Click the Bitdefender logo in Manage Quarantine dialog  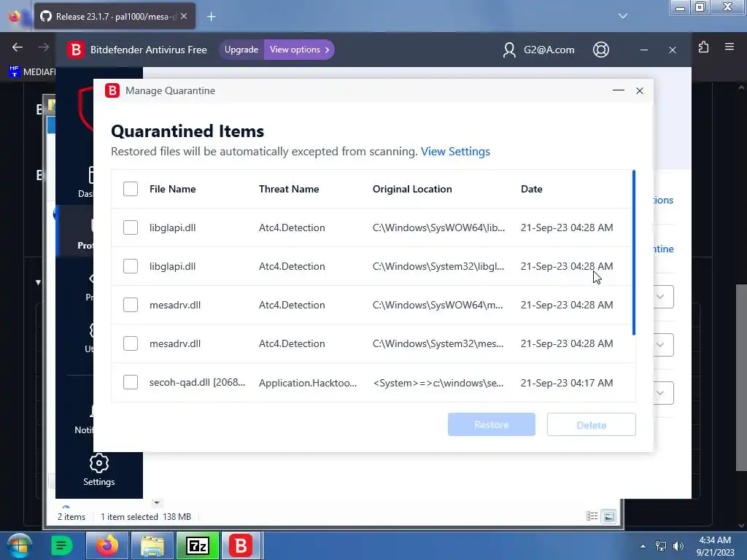point(112,90)
